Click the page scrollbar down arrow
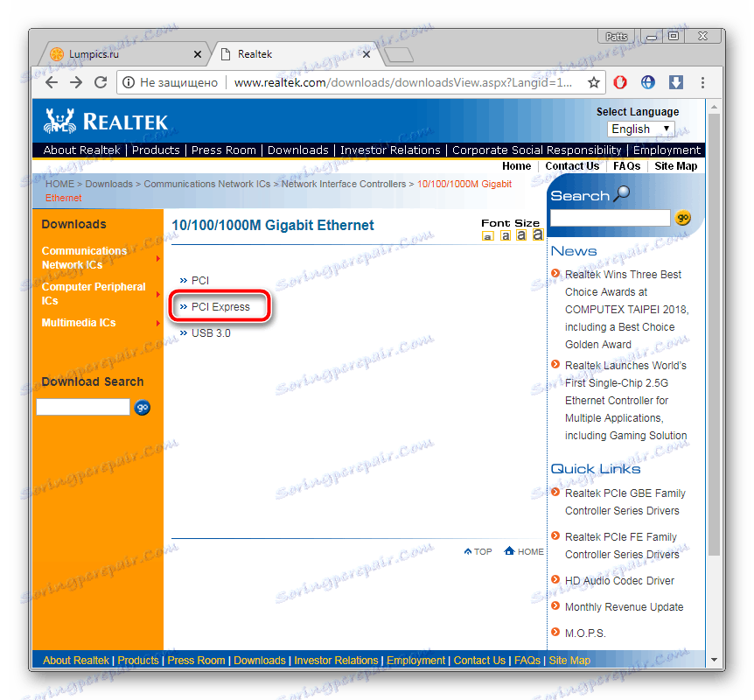Viewport: 754px width, 700px height. [714, 660]
